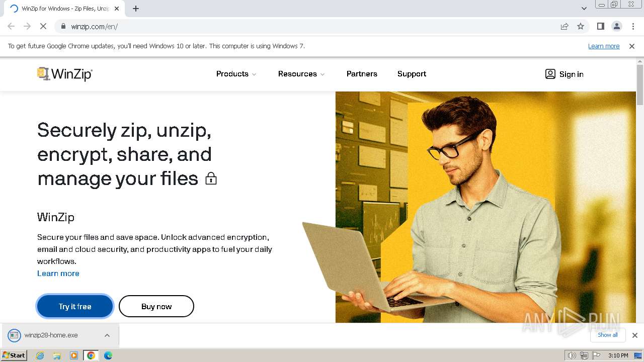Expand options for winzip28-home.exe download

click(107, 335)
